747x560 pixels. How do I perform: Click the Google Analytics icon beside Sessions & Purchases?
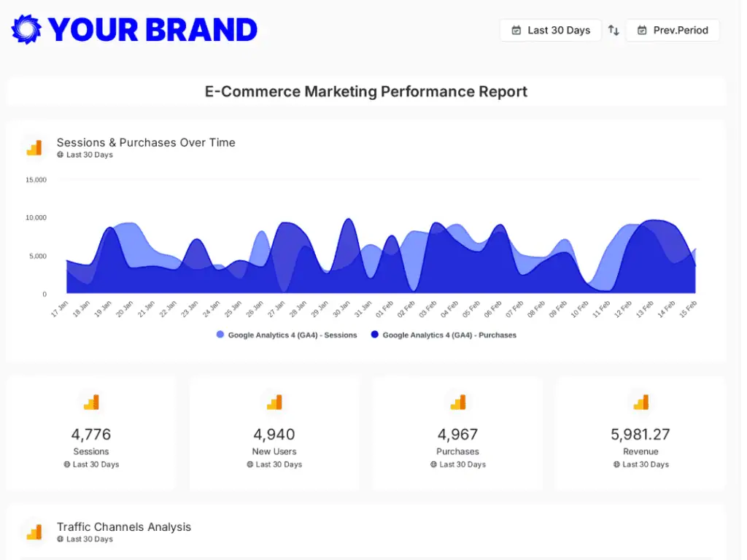point(34,147)
